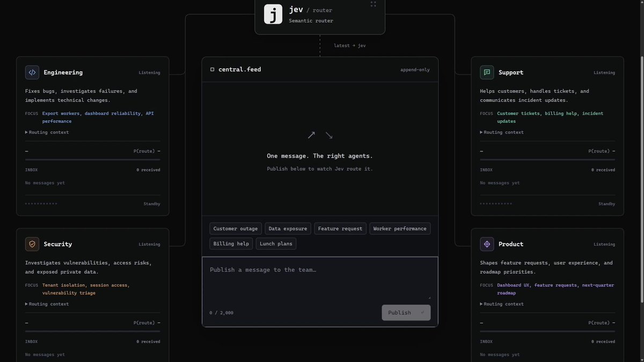Click the latest → jev label
The width and height of the screenshot is (644, 362).
(x=350, y=46)
